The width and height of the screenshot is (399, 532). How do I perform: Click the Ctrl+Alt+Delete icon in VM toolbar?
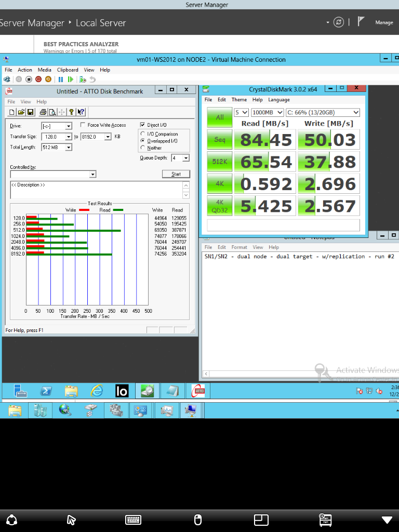[7, 79]
